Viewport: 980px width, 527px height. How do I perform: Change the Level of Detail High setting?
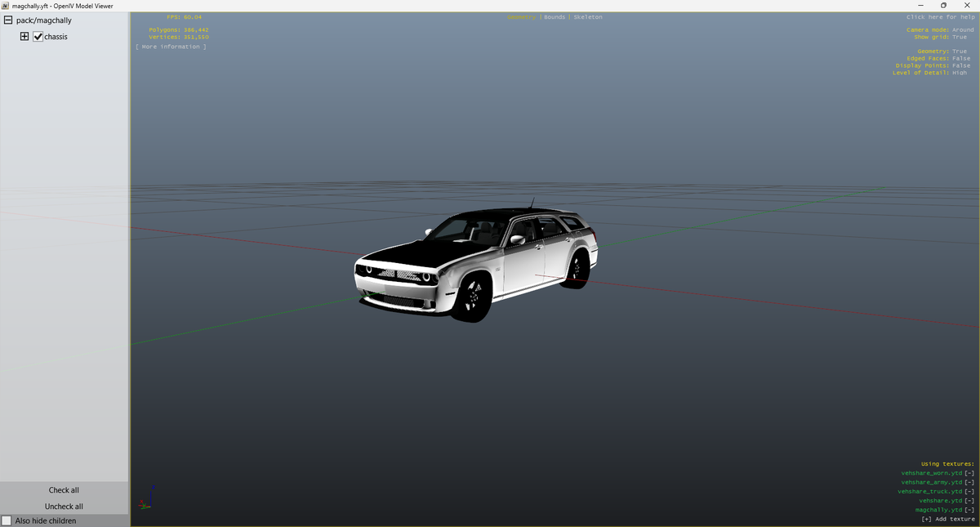click(x=930, y=73)
